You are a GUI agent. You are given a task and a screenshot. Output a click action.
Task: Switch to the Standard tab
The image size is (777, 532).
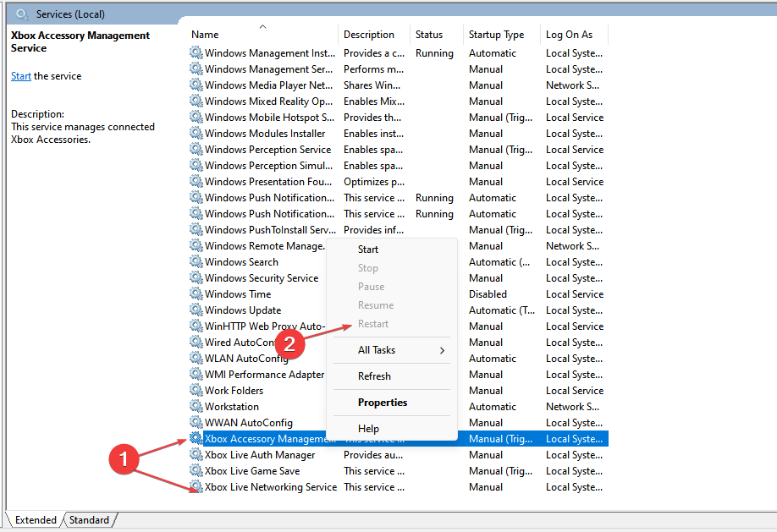[x=89, y=519]
